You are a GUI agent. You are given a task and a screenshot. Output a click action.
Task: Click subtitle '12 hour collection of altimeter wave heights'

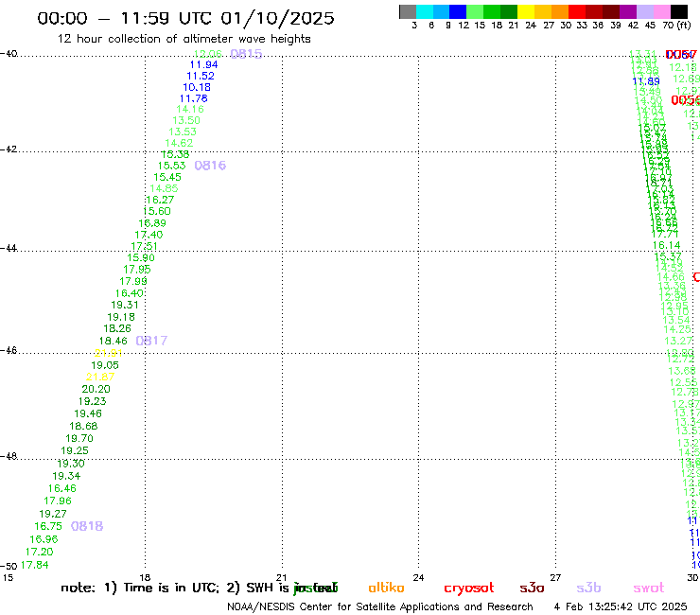(x=184, y=39)
